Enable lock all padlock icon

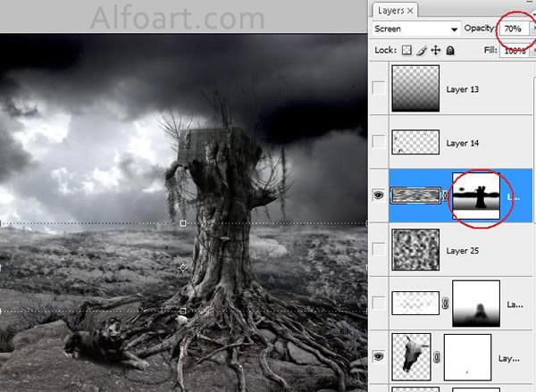tap(450, 51)
